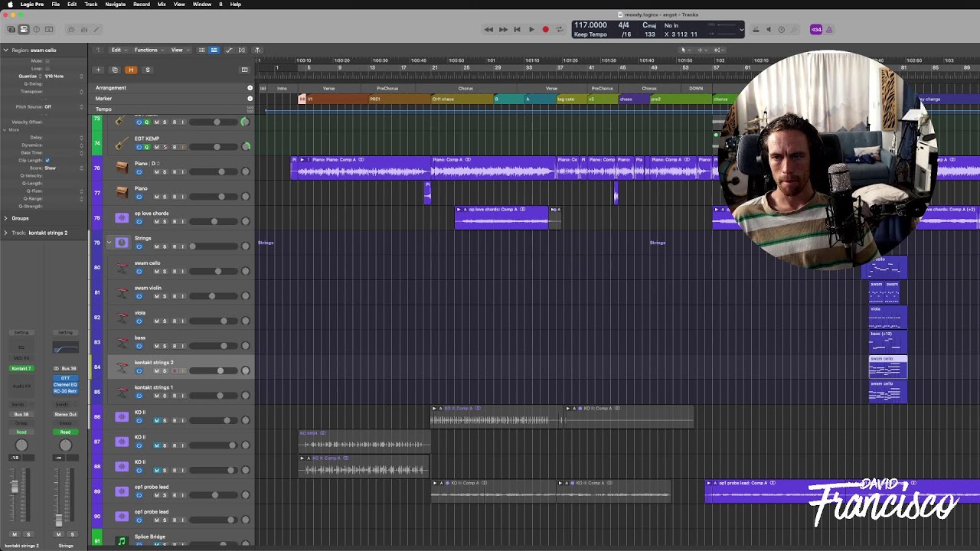Expand Track kontakt strings 2 inspector section

pyautogui.click(x=5, y=233)
